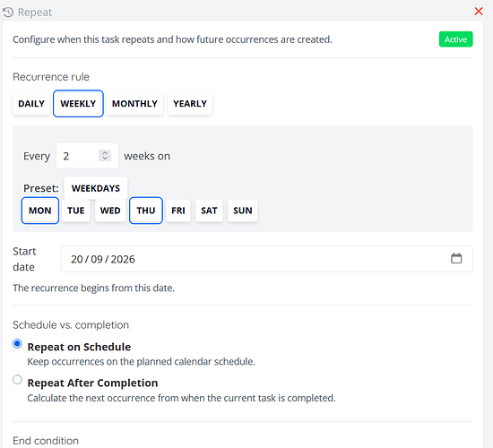Toggle FRI day selection
The image size is (493, 448).
tap(178, 211)
